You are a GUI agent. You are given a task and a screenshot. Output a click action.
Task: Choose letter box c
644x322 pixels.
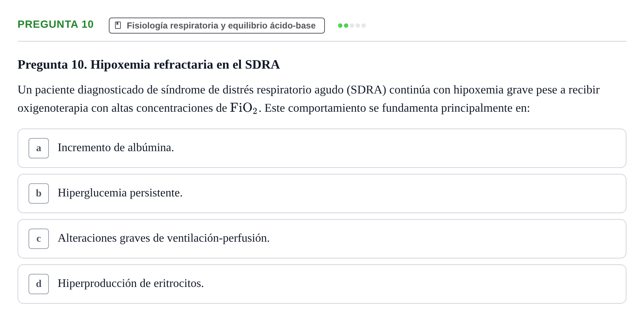pos(39,239)
